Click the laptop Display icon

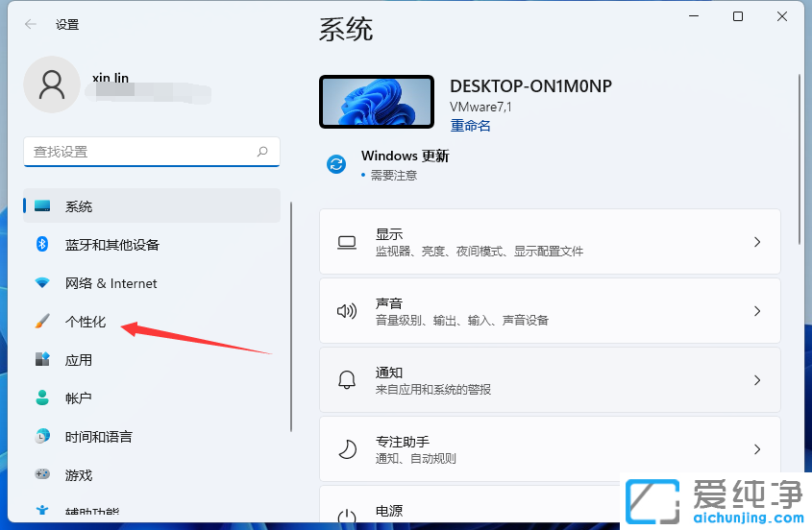[347, 242]
